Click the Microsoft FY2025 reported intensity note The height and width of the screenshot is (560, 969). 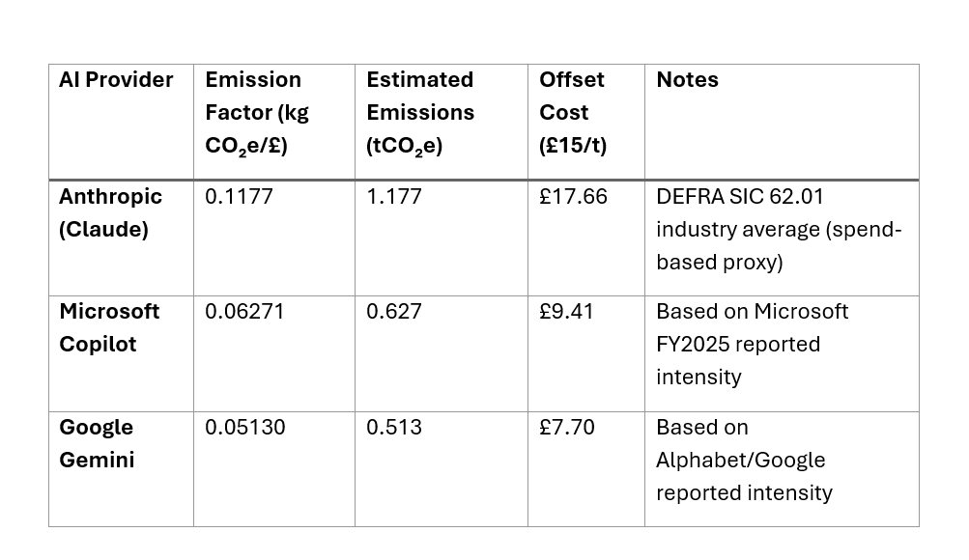point(752,344)
